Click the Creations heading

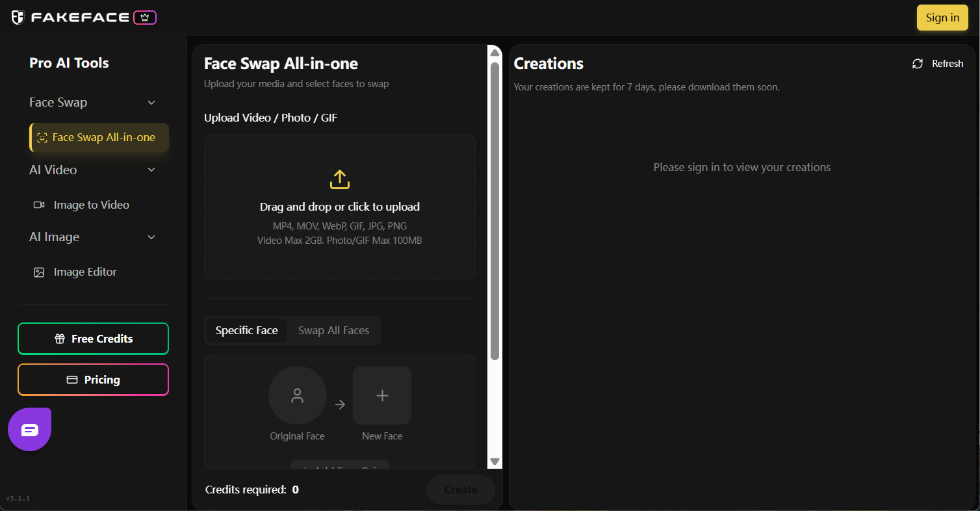(x=548, y=63)
